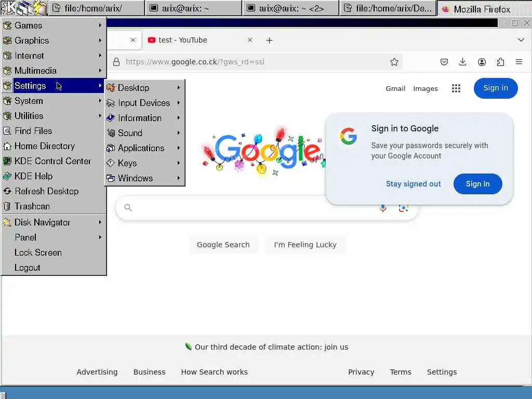Click the blue Sign in header button
The width and height of the screenshot is (532, 399).
[x=496, y=88]
